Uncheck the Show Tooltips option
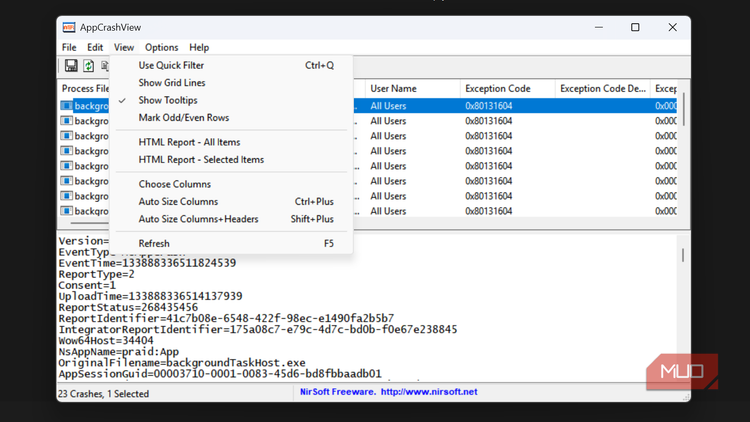Viewport: 750px width, 422px height. [232, 100]
